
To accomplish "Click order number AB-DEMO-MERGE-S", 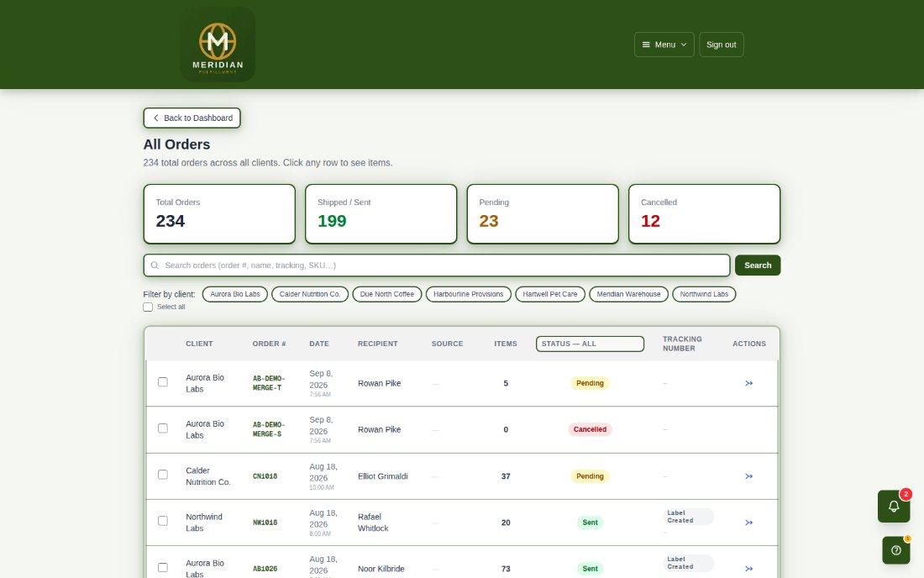I will [269, 429].
